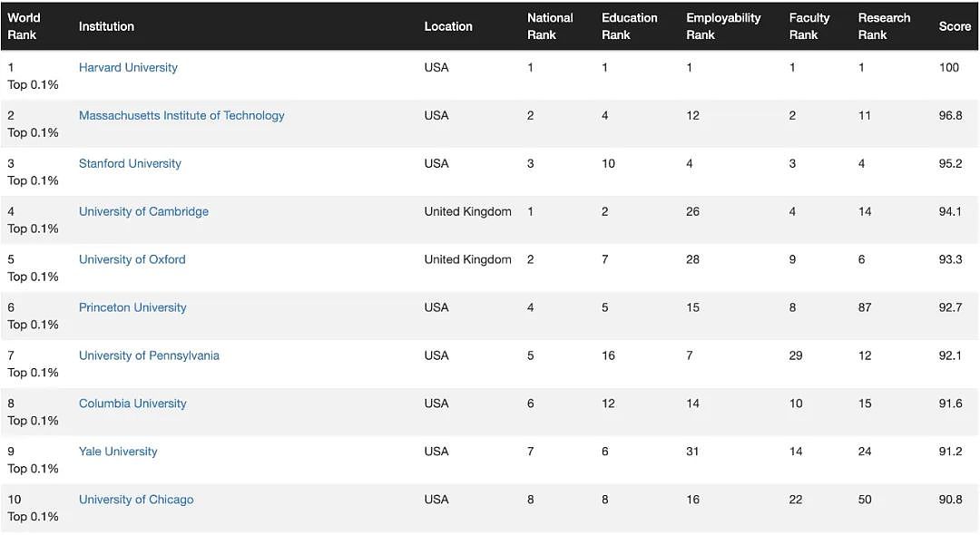This screenshot has width=980, height=535.
Task: Sort by Research Rank header
Action: [x=884, y=26]
